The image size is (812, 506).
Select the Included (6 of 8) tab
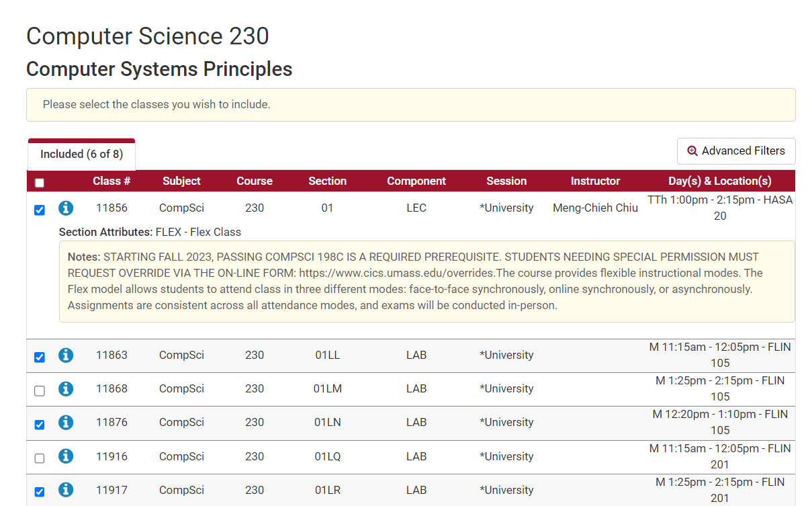(x=81, y=155)
